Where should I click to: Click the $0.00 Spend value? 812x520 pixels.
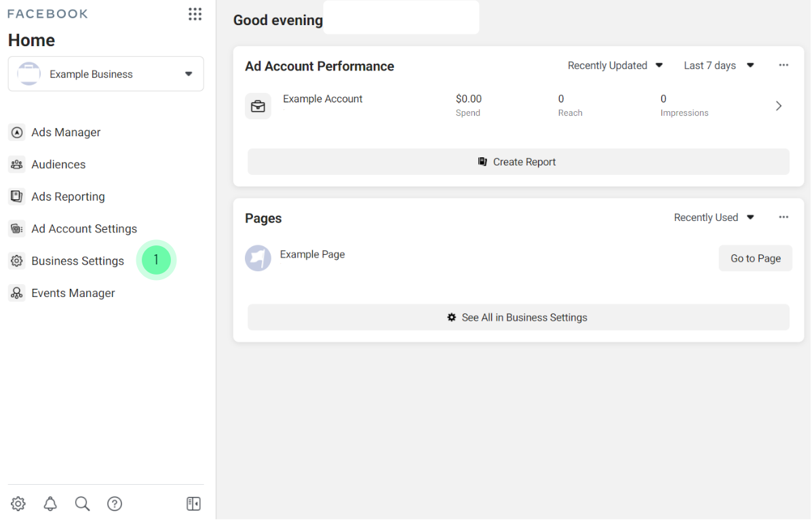[x=469, y=99]
